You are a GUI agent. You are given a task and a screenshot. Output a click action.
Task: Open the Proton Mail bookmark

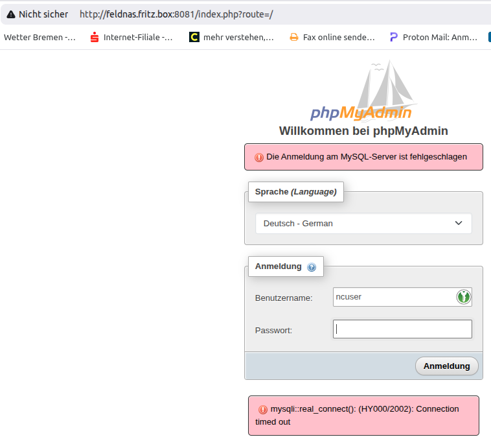pyautogui.click(x=433, y=38)
